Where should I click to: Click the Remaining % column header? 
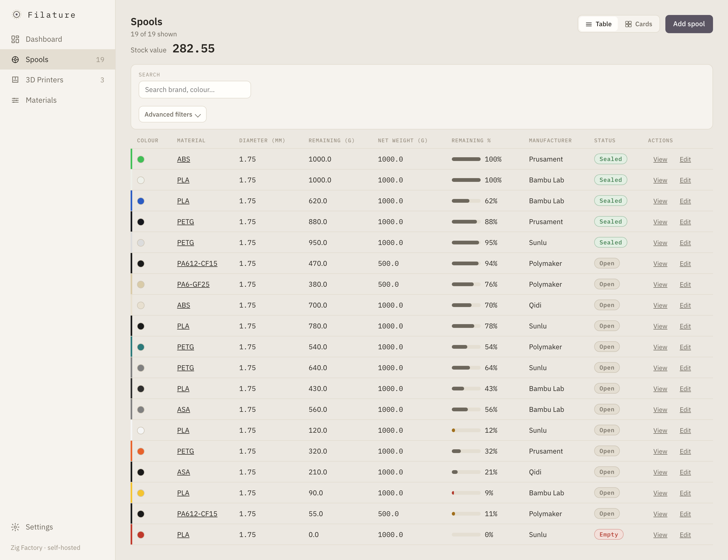[471, 140]
